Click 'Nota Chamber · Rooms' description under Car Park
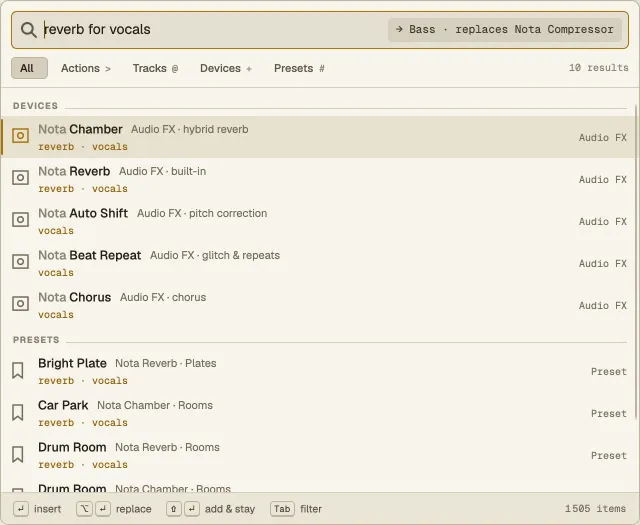 pyautogui.click(x=155, y=405)
